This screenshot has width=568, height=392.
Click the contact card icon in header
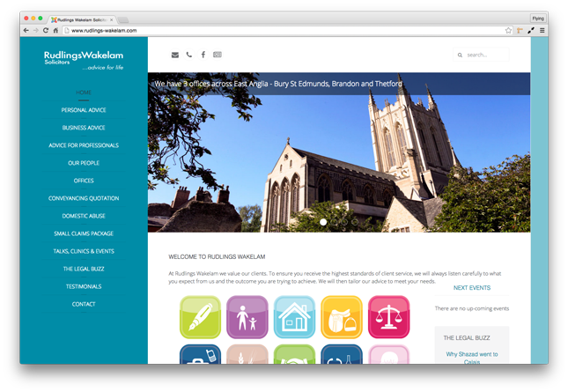(x=218, y=55)
